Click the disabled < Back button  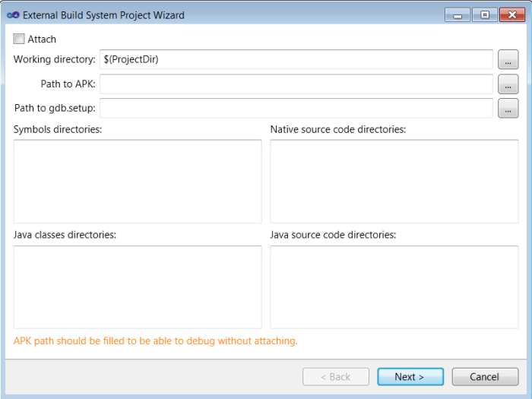coord(335,377)
